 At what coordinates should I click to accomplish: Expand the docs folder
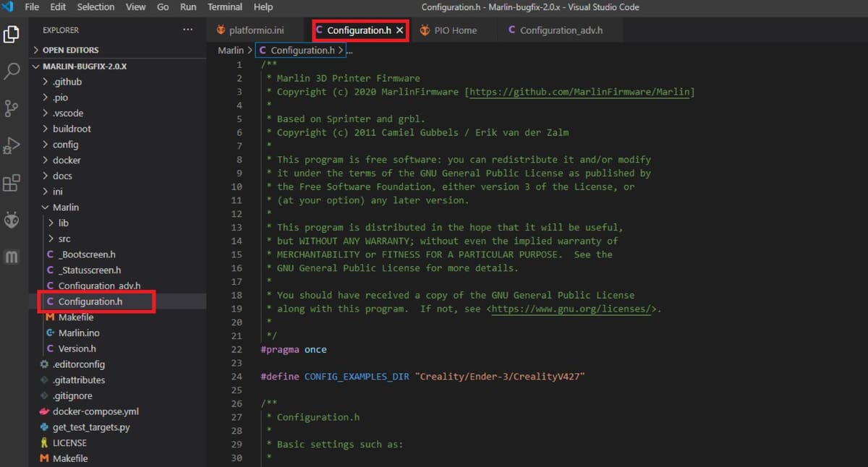coord(62,176)
